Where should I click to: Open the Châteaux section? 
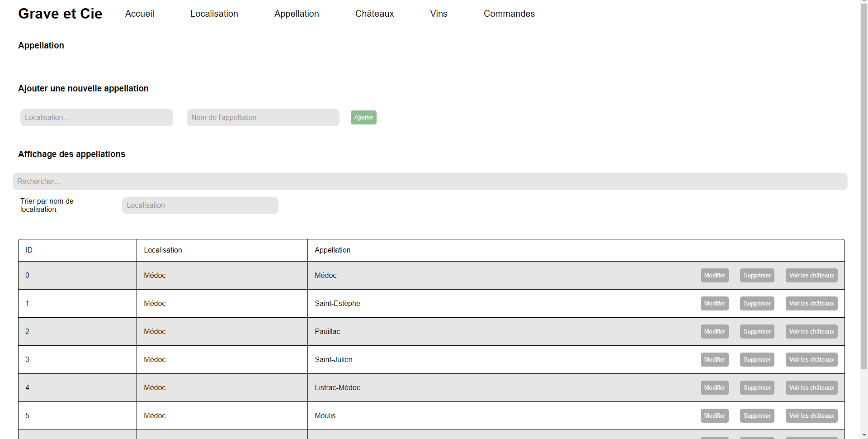(x=374, y=14)
